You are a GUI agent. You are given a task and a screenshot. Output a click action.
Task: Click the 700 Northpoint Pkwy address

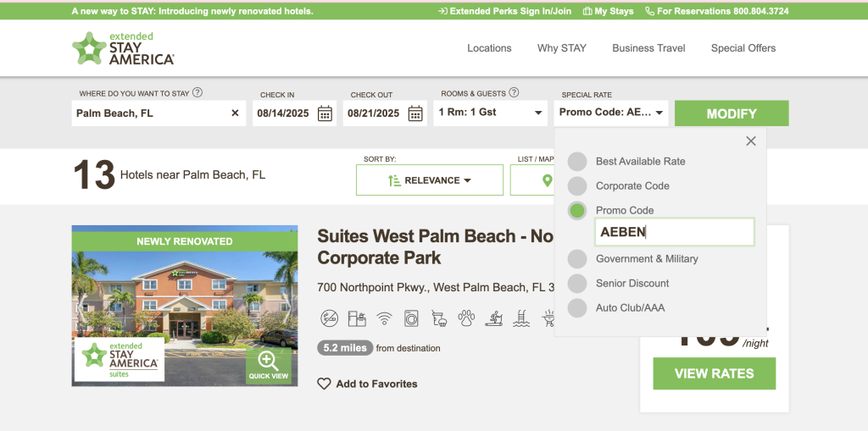point(436,288)
